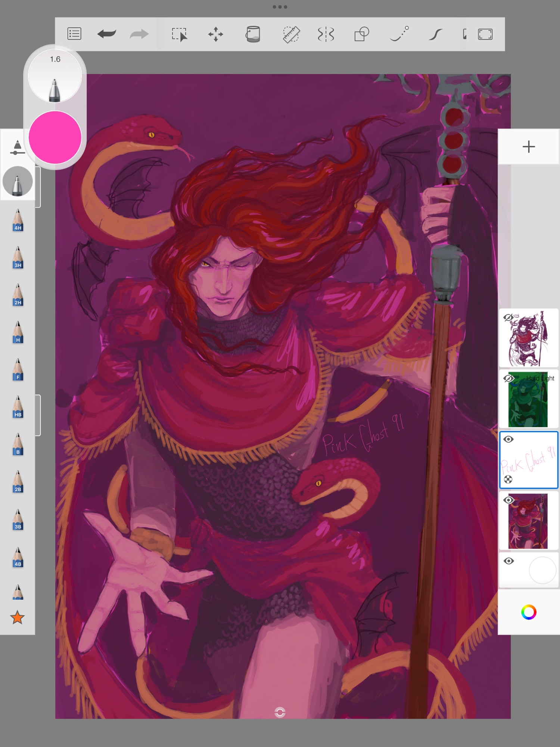Select the B pencil
560x747 pixels.
18,444
